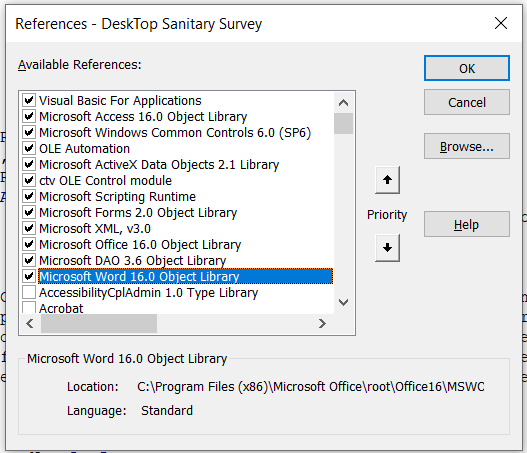Click the priority up arrow button
Viewport: 527px width, 453px height.
click(x=387, y=180)
